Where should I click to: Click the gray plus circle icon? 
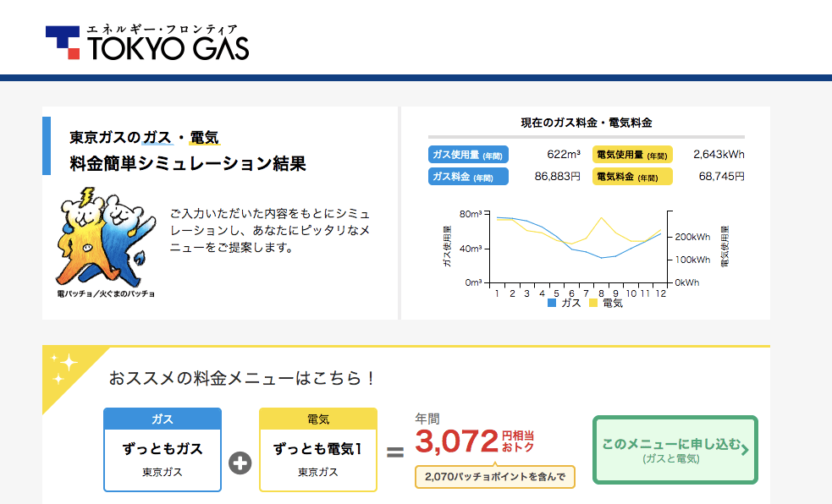click(x=240, y=463)
